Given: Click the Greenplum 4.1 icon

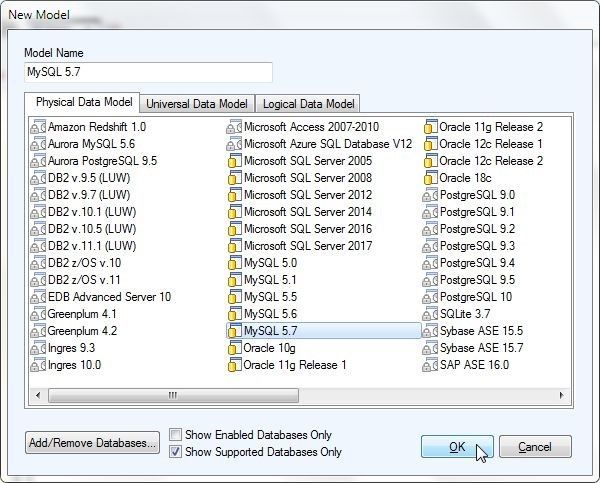Looking at the screenshot, I should coord(38,314).
